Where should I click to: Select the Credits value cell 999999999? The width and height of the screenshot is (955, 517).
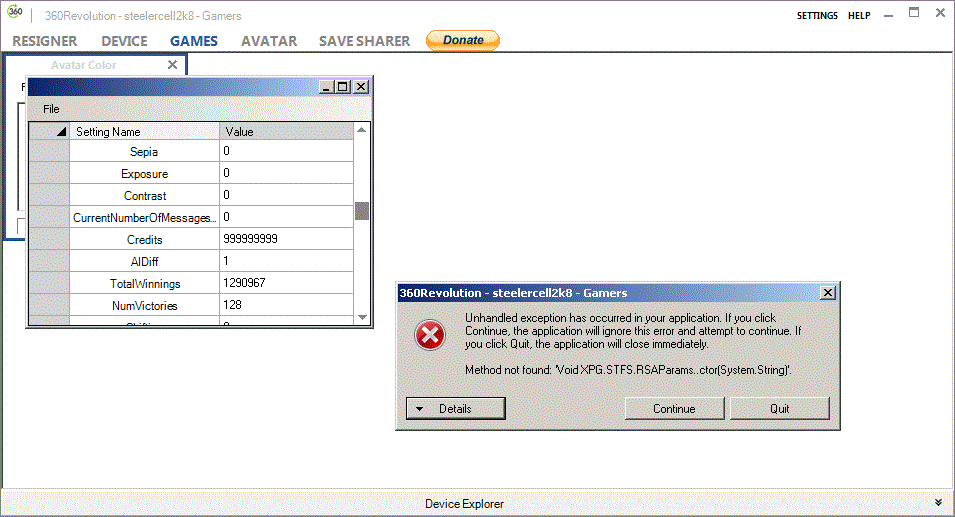(x=286, y=239)
